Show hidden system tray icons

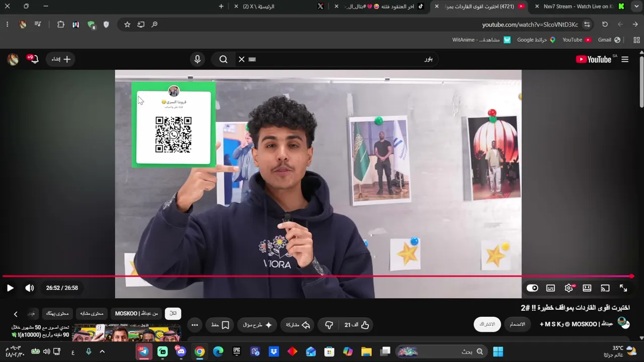coord(102,351)
